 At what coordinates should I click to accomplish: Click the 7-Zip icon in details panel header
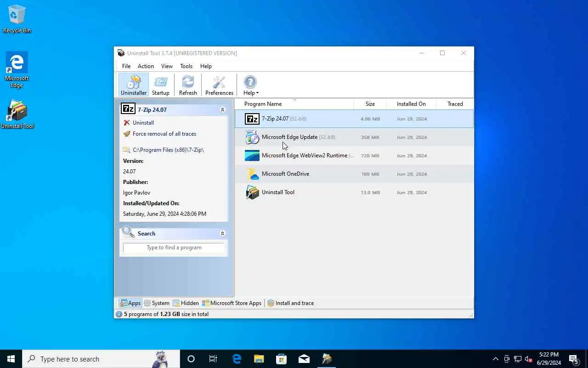128,109
